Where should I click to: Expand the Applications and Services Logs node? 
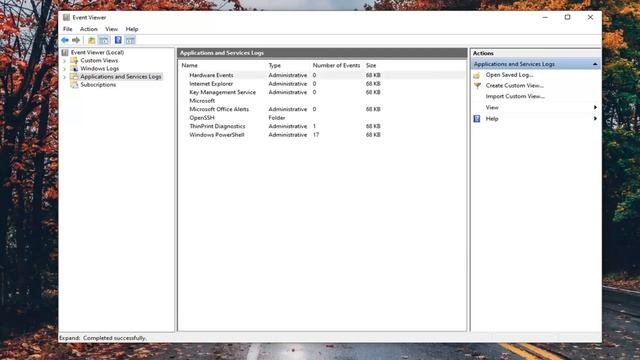point(64,77)
